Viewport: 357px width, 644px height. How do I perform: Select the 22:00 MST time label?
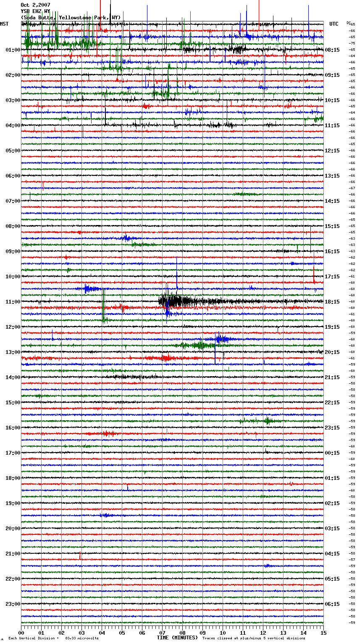(13, 579)
